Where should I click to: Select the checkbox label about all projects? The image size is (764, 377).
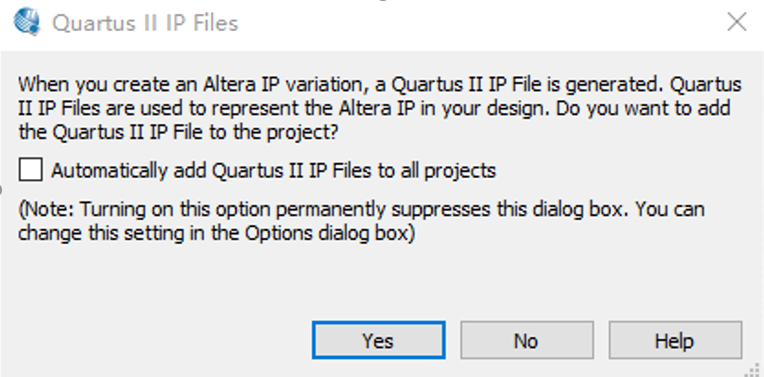point(273,170)
